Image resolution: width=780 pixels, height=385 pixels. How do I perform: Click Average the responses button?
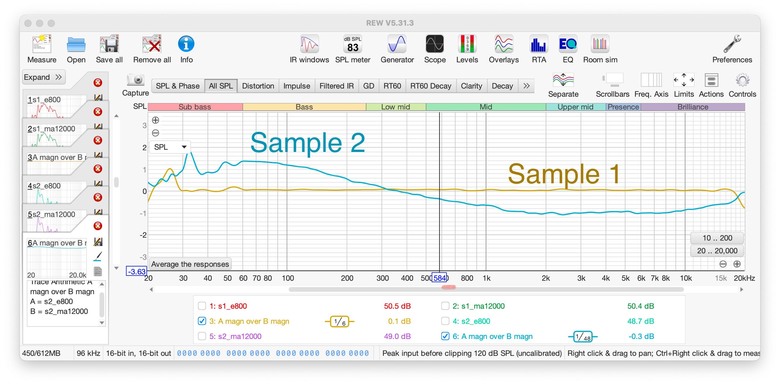click(x=190, y=264)
